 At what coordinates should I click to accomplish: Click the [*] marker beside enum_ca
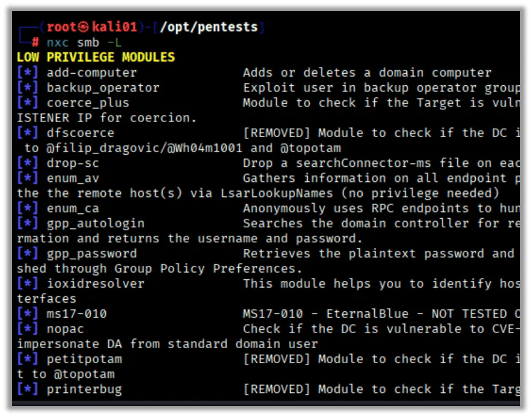27,208
